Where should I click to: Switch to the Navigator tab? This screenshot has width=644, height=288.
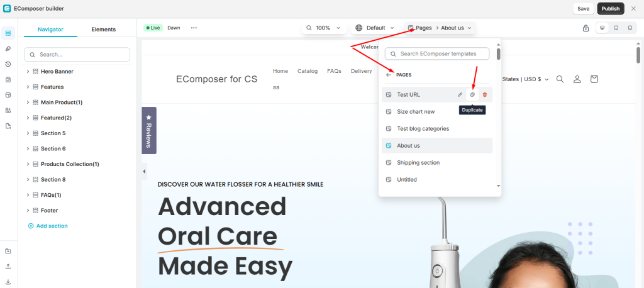click(x=50, y=29)
